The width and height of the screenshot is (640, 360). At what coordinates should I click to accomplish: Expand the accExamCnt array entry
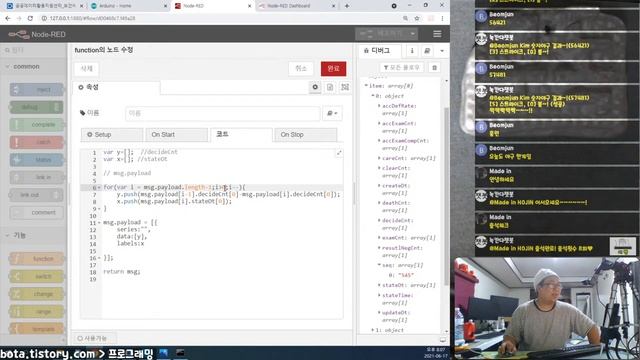coord(379,123)
